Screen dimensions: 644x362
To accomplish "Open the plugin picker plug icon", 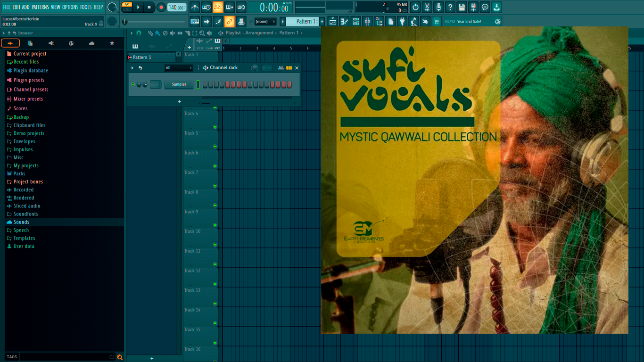I will tap(402, 21).
